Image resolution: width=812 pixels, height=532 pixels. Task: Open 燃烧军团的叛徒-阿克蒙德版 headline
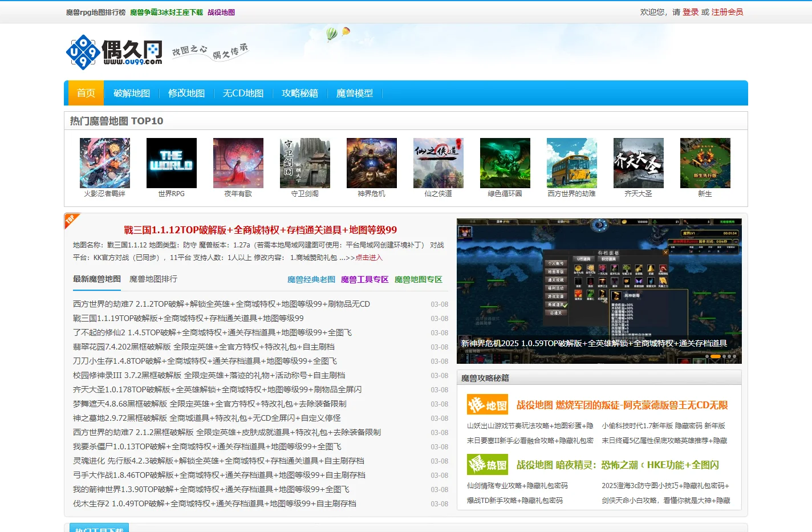622,405
